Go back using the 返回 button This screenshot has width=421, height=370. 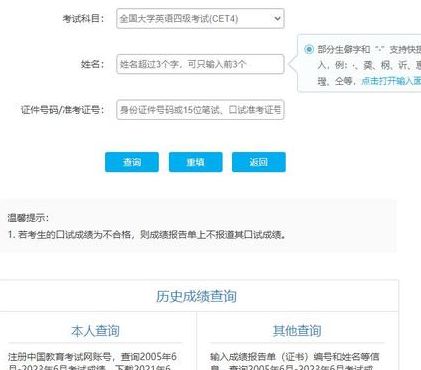[259, 162]
